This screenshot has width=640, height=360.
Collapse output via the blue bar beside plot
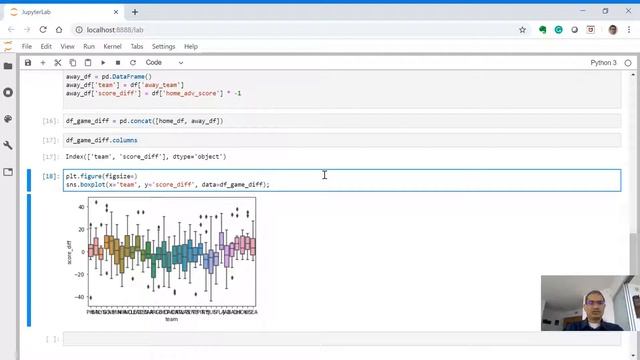(x=29, y=260)
